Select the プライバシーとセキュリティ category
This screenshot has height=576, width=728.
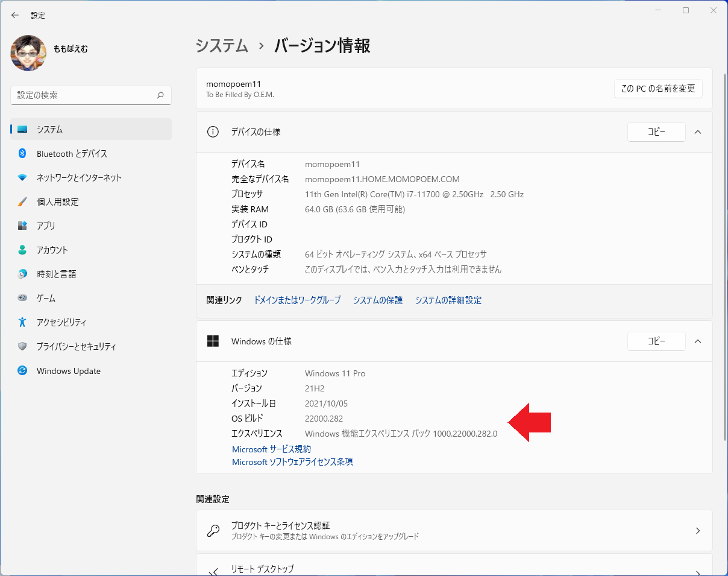(91, 347)
